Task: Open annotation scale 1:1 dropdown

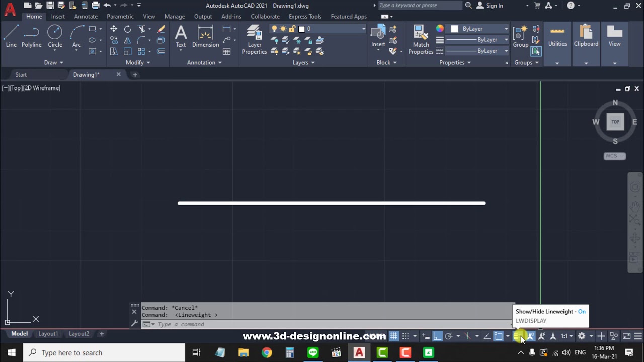Action: click(x=567, y=336)
